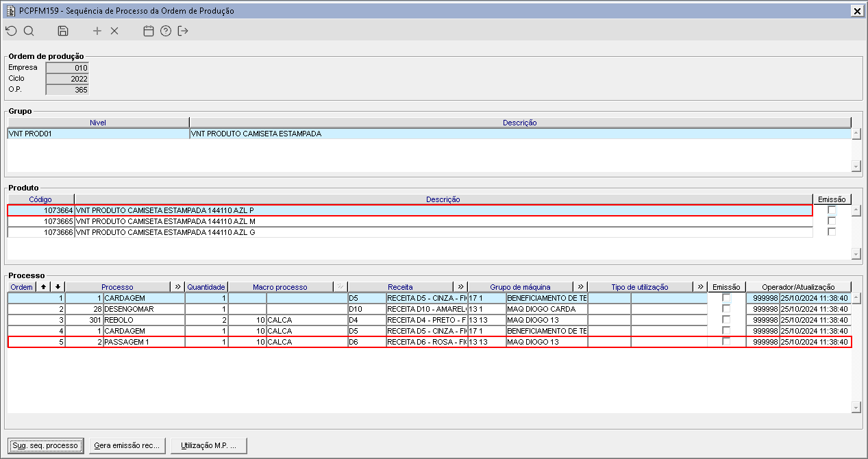Click down arrow of Grupo panel scrollbar
This screenshot has width=868, height=459.
click(856, 166)
